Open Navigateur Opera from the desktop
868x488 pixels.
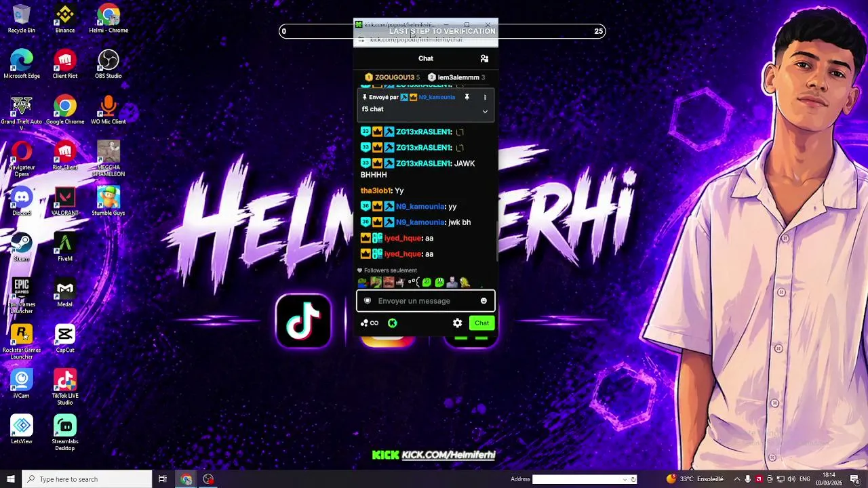pos(22,159)
